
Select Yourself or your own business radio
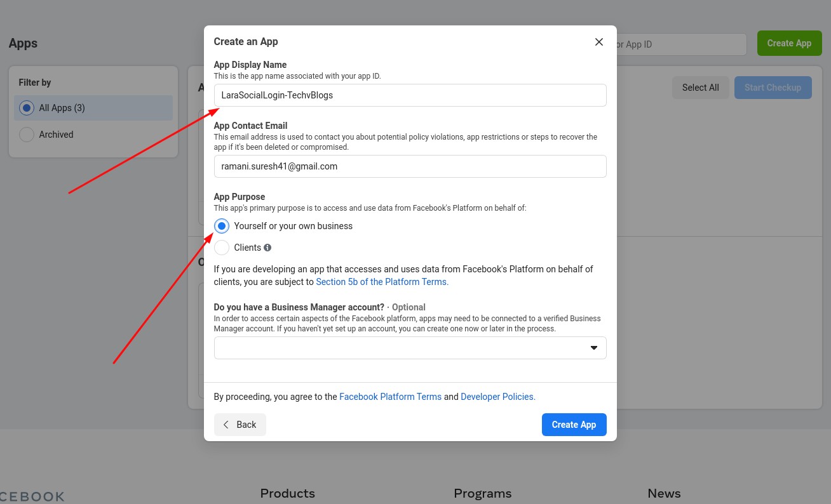pos(222,226)
